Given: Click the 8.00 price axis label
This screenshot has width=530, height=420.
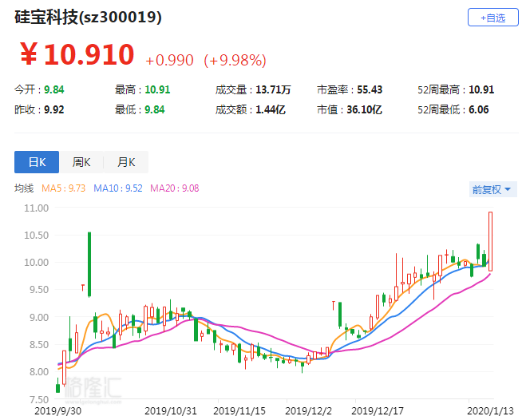Looking at the screenshot, I should tap(39, 372).
